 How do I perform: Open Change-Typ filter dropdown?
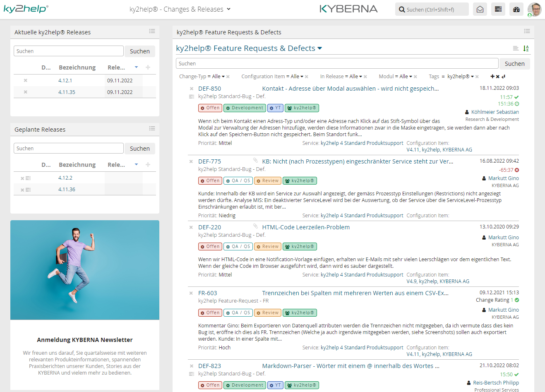point(223,77)
